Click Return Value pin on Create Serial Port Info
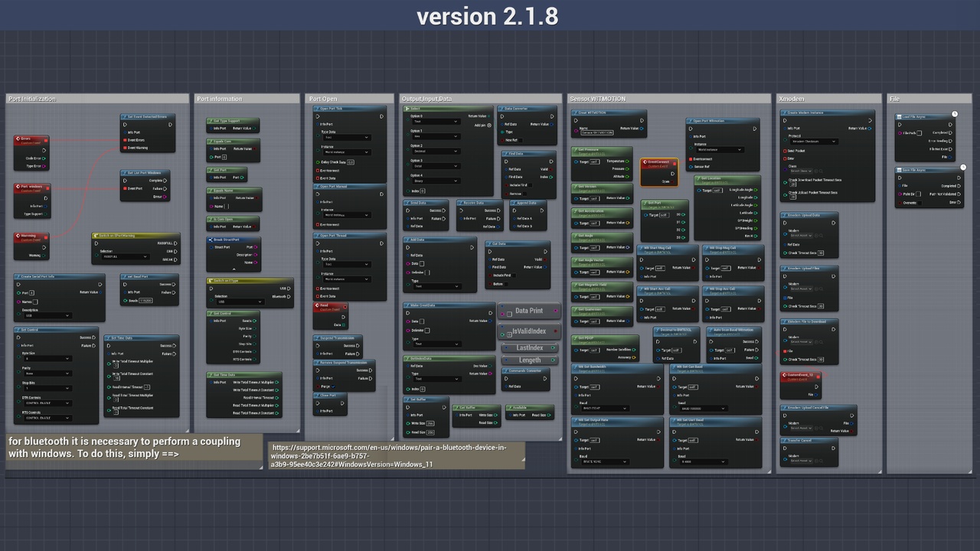The height and width of the screenshot is (551, 980). 100,292
